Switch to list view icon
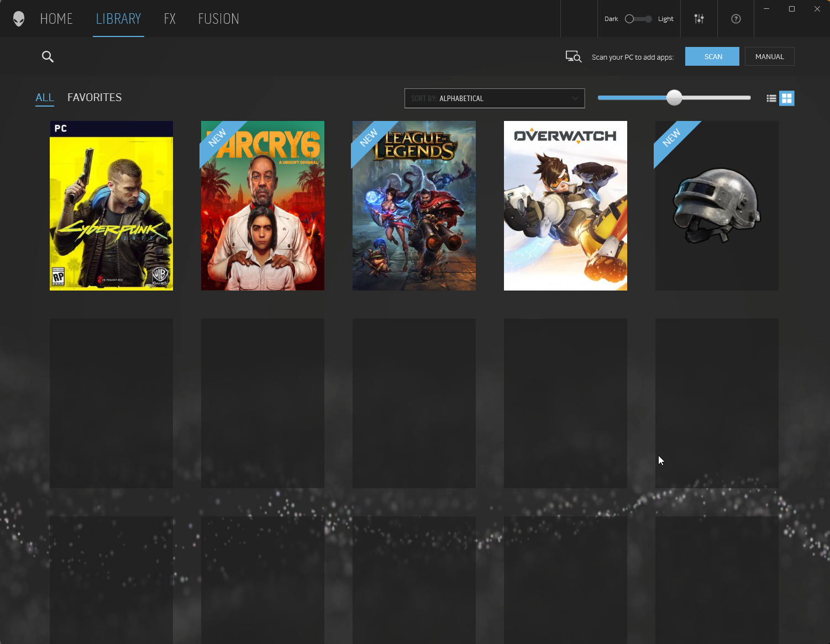Image resolution: width=830 pixels, height=644 pixels. (771, 98)
